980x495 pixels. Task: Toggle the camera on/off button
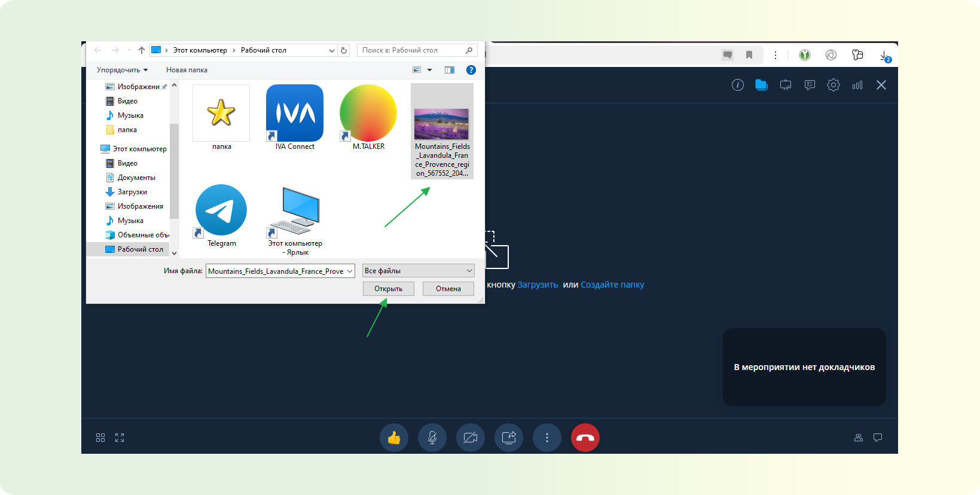tap(471, 438)
